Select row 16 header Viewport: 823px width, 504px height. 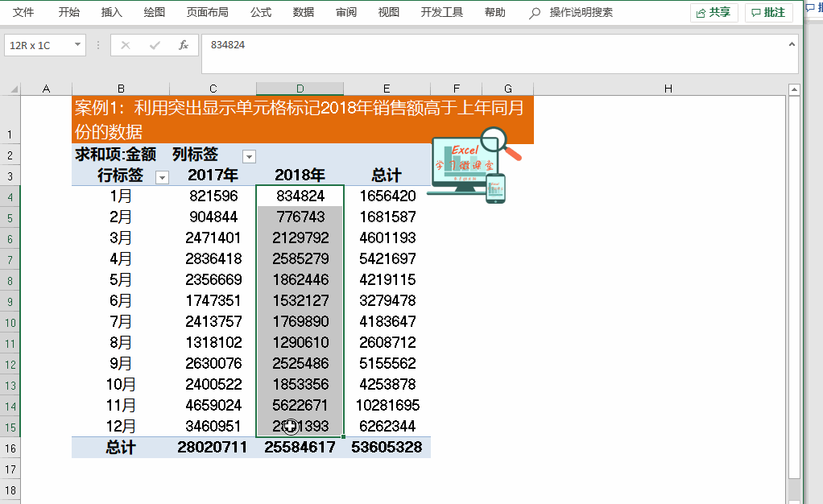pyautogui.click(x=10, y=448)
